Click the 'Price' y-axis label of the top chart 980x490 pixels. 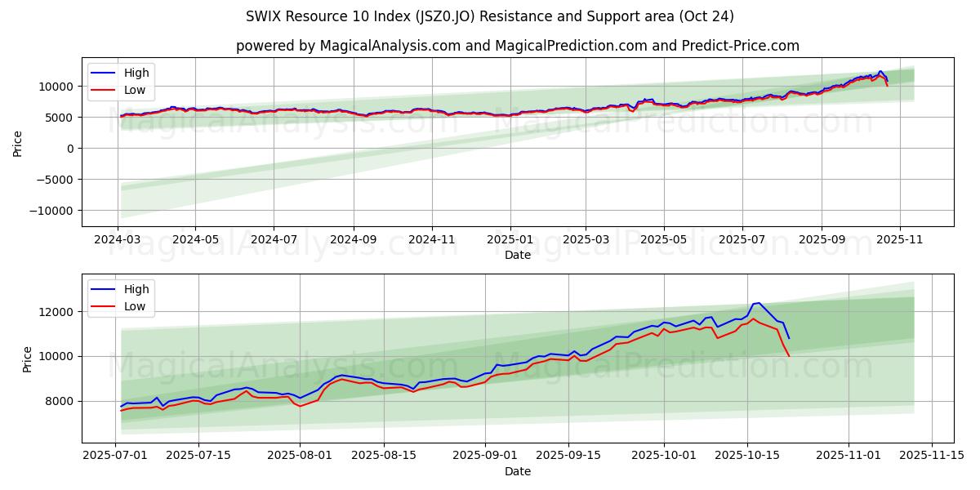[18, 142]
